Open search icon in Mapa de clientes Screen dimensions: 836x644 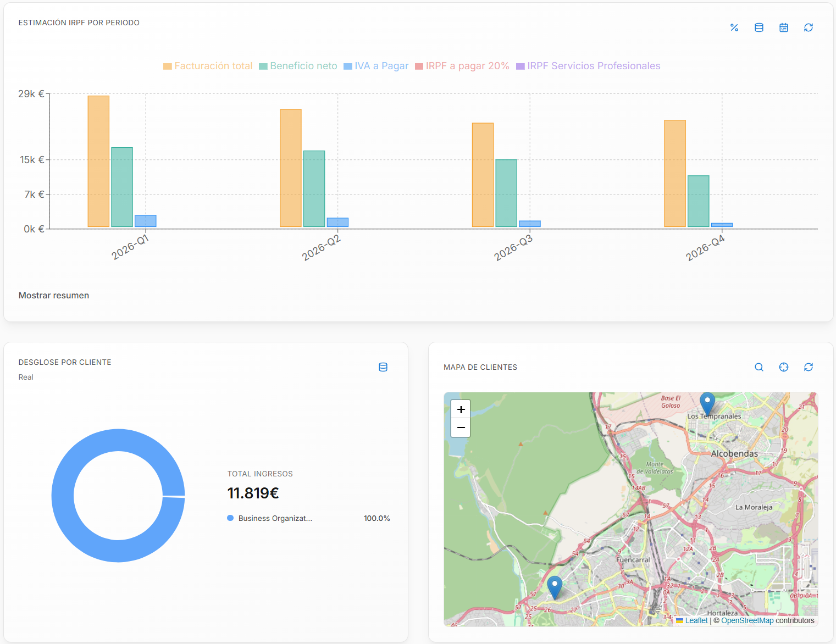point(759,367)
